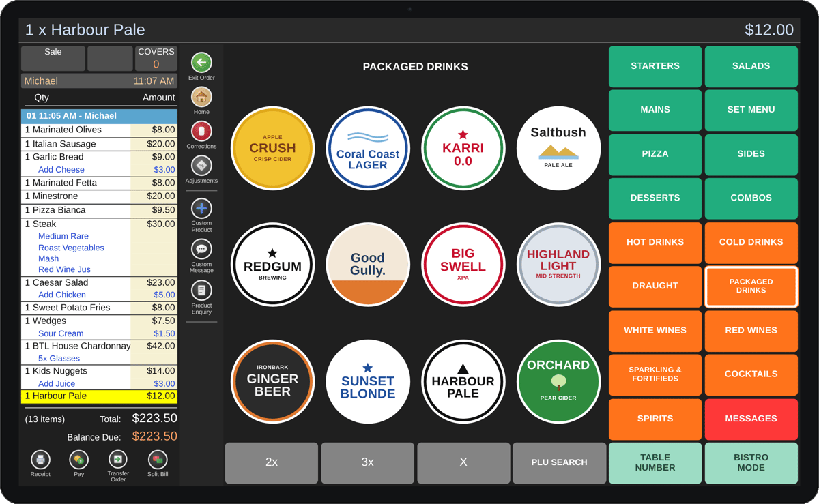The height and width of the screenshot is (504, 819).
Task: Click the Pay icon
Action: point(79,460)
